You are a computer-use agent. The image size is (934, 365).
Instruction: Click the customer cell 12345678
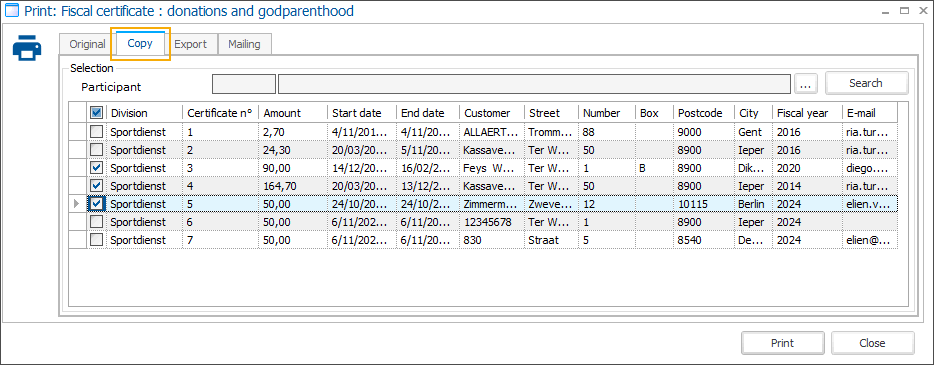click(x=491, y=222)
